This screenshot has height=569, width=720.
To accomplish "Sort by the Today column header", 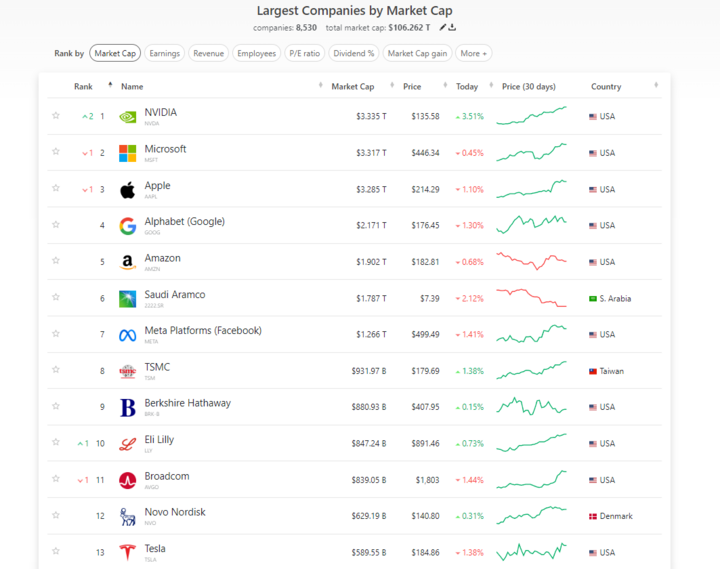I will pos(467,87).
